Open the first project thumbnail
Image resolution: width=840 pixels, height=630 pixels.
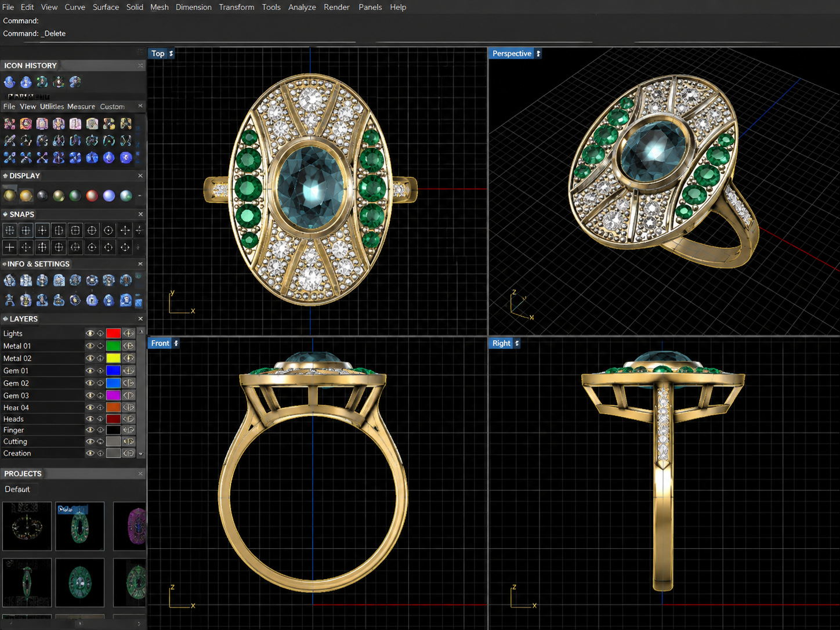click(27, 526)
